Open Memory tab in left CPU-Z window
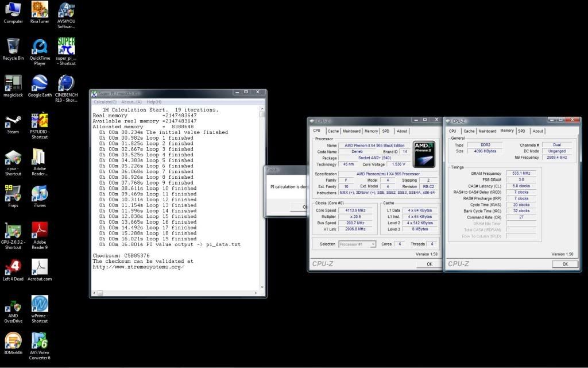This screenshot has height=368, width=588. [x=371, y=131]
